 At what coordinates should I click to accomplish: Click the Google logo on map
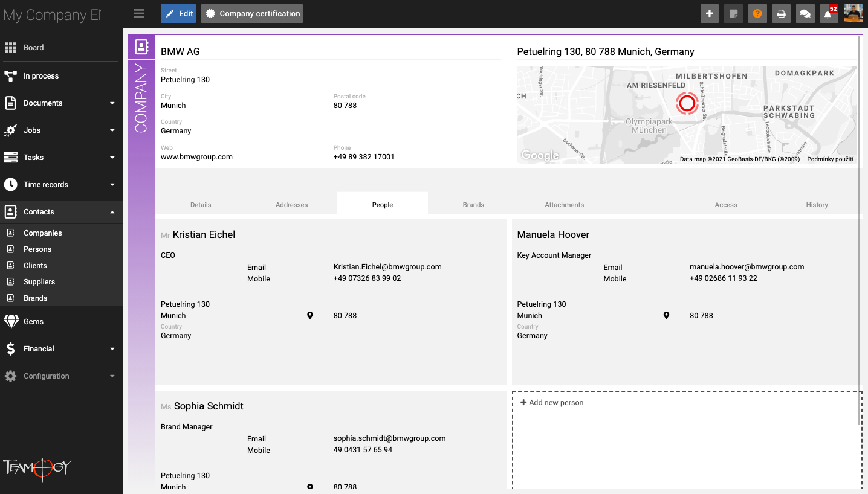(x=540, y=155)
